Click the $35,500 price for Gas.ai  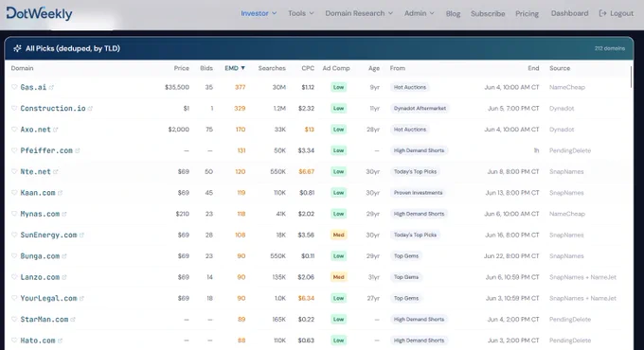point(177,87)
